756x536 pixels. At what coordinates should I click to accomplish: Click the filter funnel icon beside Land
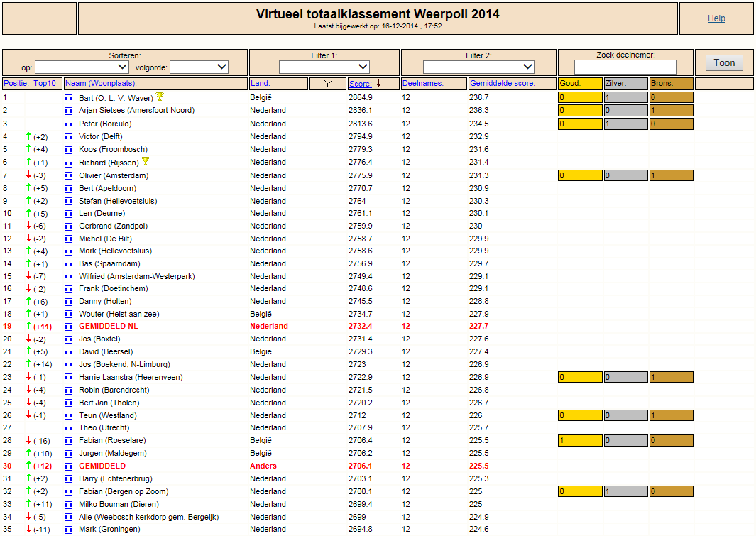(x=329, y=83)
